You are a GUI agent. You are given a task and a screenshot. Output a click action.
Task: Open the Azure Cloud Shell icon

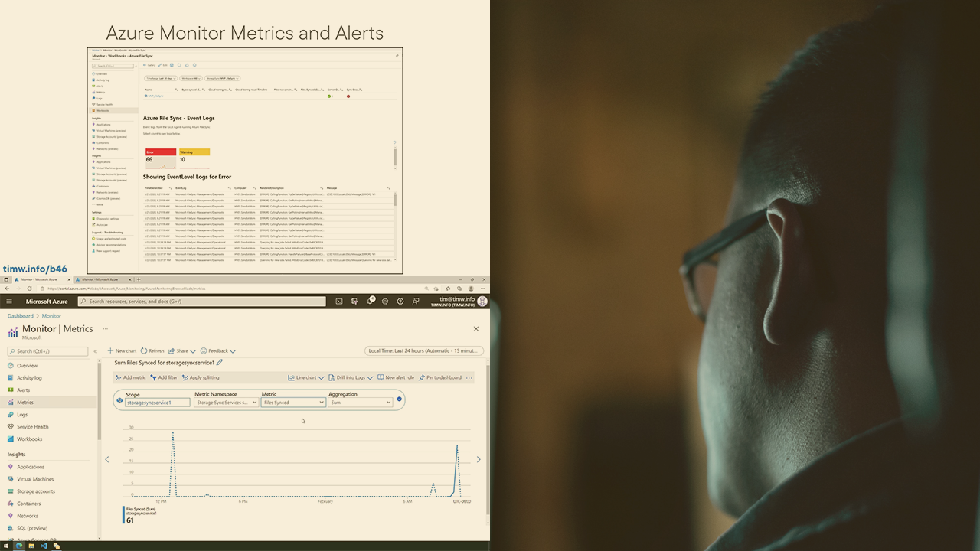click(x=339, y=302)
